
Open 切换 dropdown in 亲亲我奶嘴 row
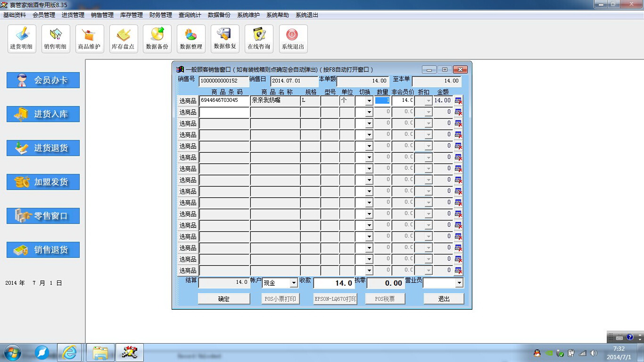point(369,100)
